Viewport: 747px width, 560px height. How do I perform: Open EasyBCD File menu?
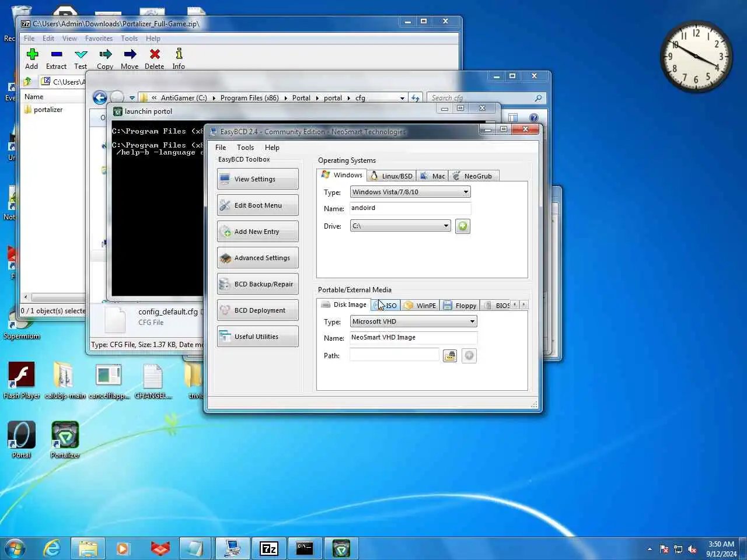tap(221, 148)
